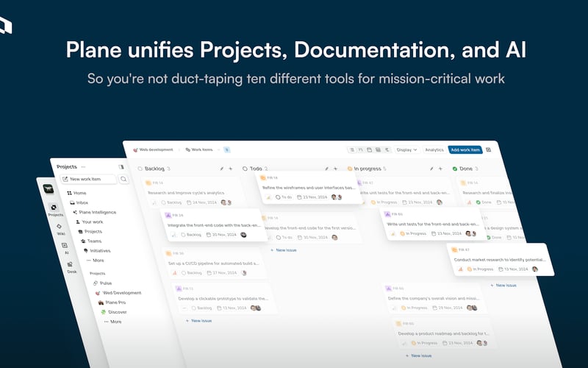Open 23 Nov, 2024 date on Refine the wireframes card
This screenshot has width=588, height=368.
coord(312,197)
